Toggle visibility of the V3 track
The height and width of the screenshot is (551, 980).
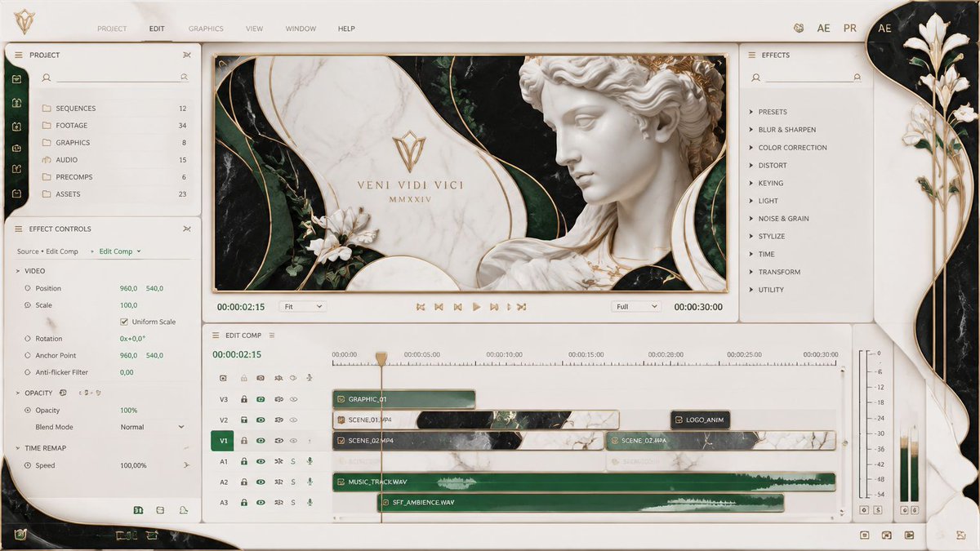click(x=261, y=399)
